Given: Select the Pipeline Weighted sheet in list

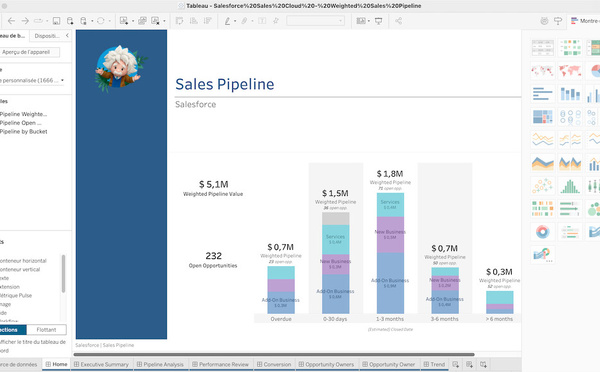Looking at the screenshot, I should coord(23,114).
